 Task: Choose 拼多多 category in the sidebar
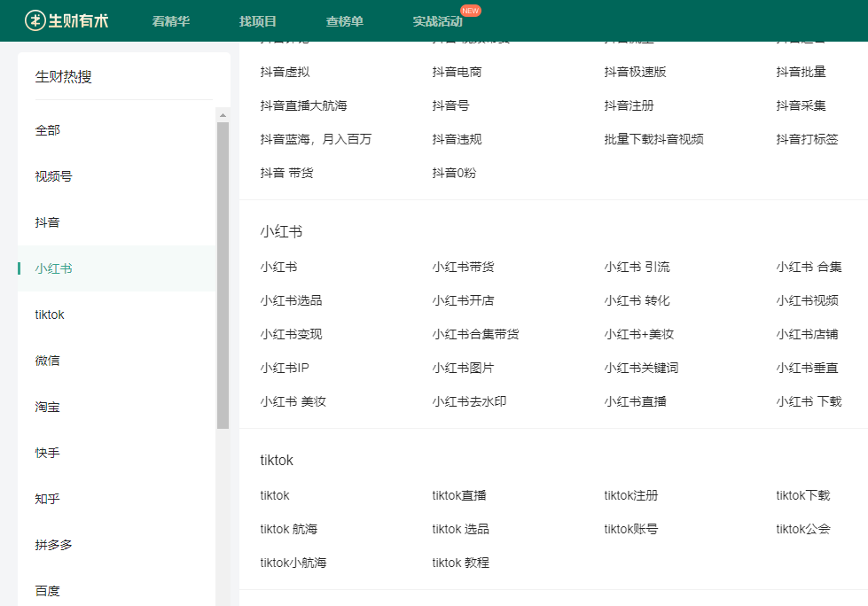coord(54,545)
